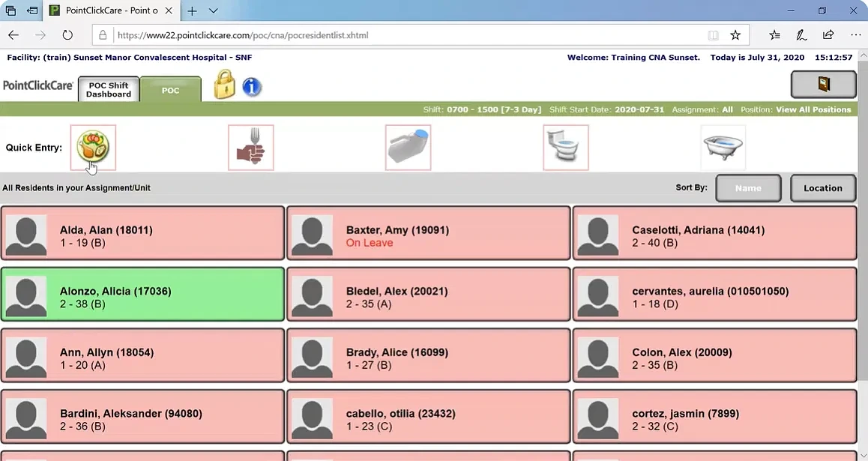
Task: Click the exit door button
Action: coord(823,84)
